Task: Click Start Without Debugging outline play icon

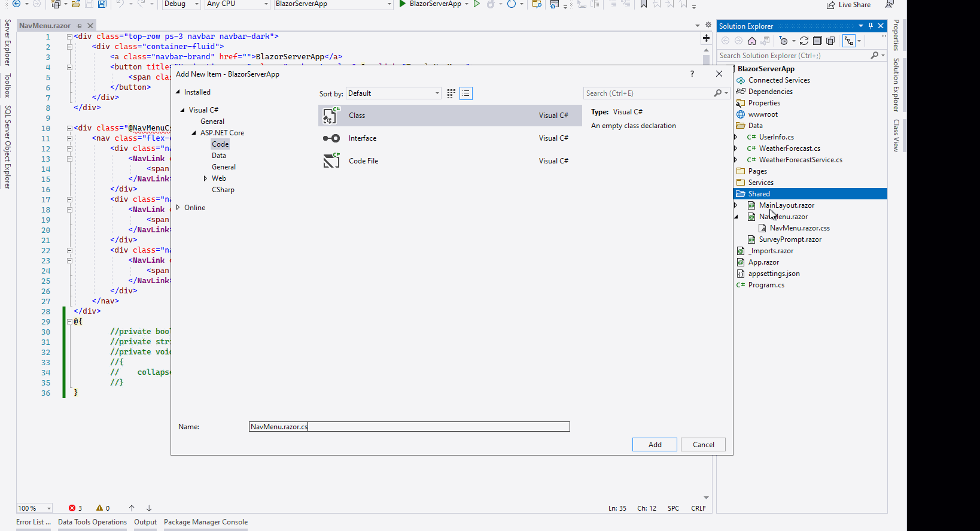Action: click(x=477, y=4)
